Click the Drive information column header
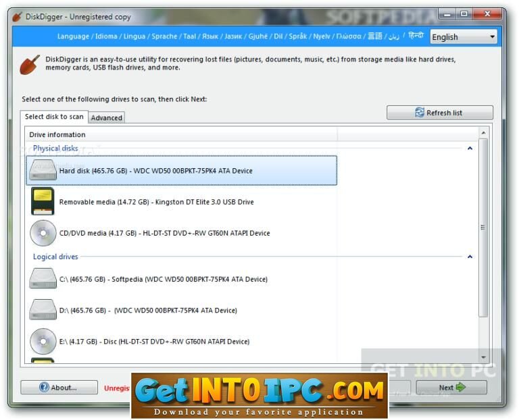The image size is (519, 420). [181, 134]
